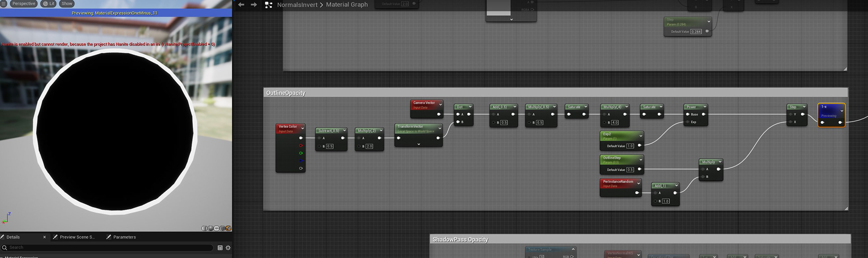The height and width of the screenshot is (258, 868).
Task: Select the 1-x previewing node
Action: (x=831, y=115)
